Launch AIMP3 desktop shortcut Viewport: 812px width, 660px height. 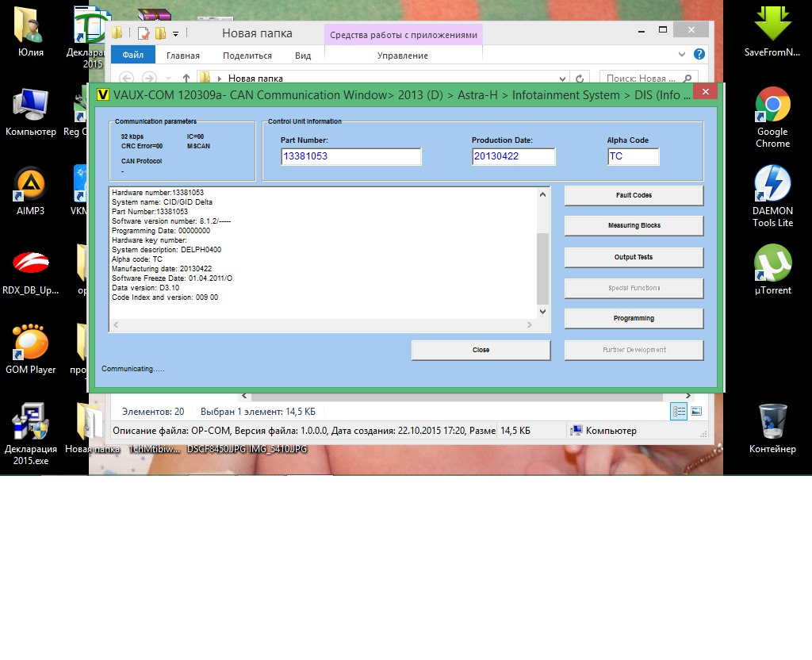[x=30, y=190]
